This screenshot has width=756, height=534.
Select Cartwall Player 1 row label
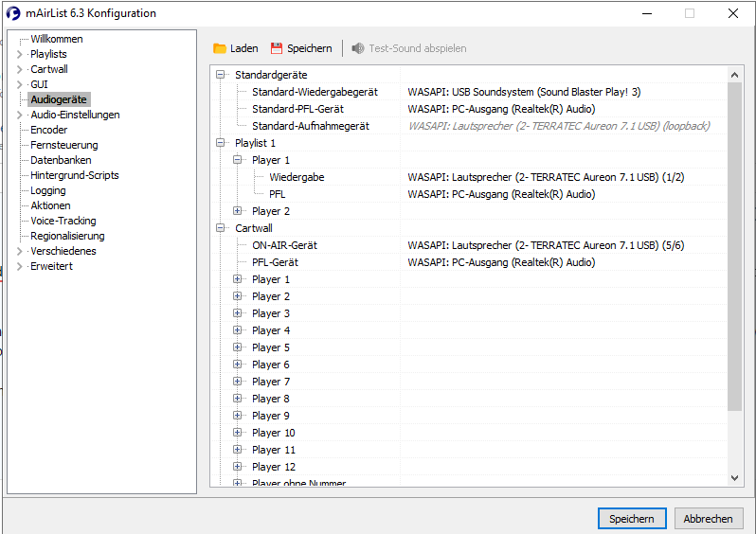271,279
